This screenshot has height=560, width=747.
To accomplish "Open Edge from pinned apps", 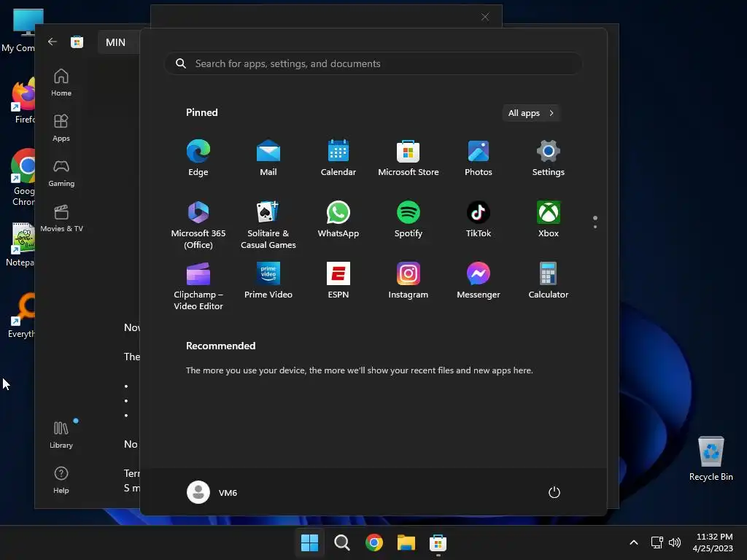I will pos(198,158).
